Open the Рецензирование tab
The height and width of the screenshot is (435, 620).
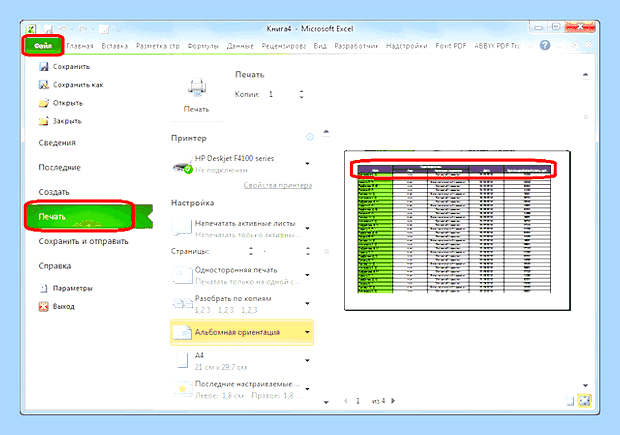tap(284, 46)
